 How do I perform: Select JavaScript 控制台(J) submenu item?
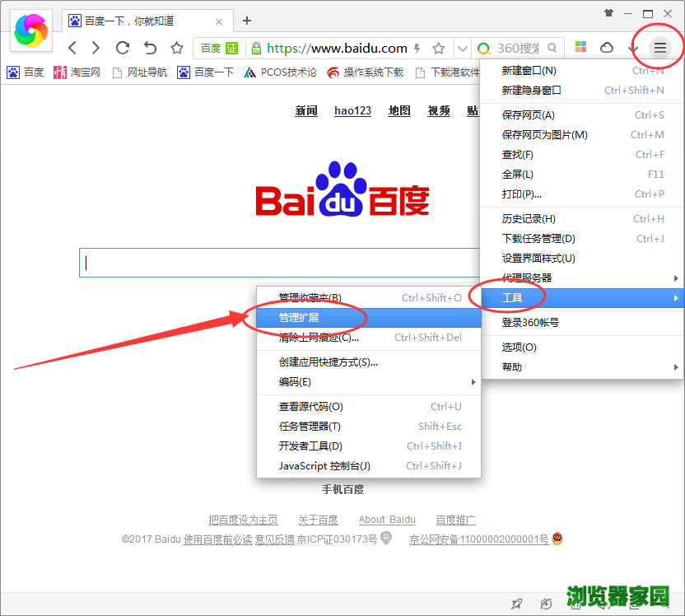tap(369, 466)
